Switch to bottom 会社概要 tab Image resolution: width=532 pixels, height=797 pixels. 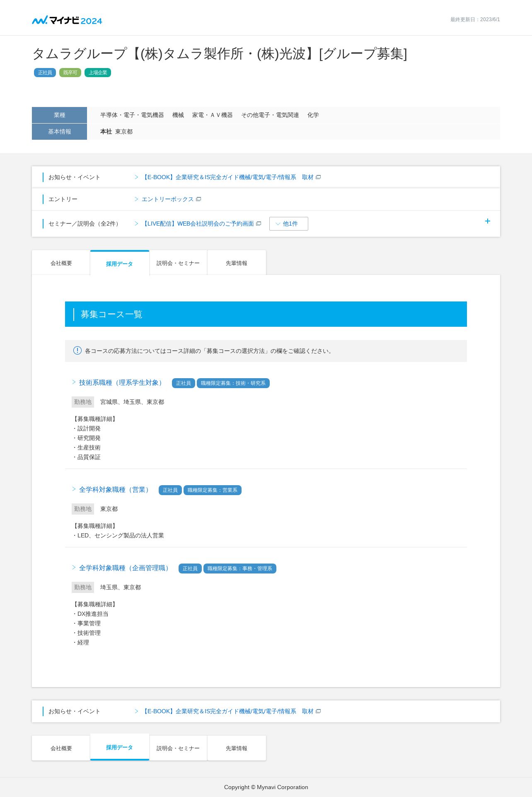click(61, 748)
